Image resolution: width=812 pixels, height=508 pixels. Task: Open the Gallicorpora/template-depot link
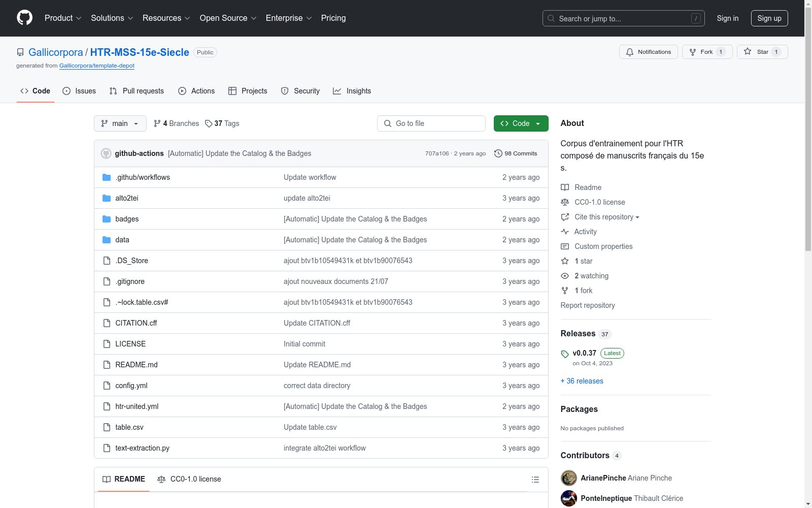click(97, 66)
